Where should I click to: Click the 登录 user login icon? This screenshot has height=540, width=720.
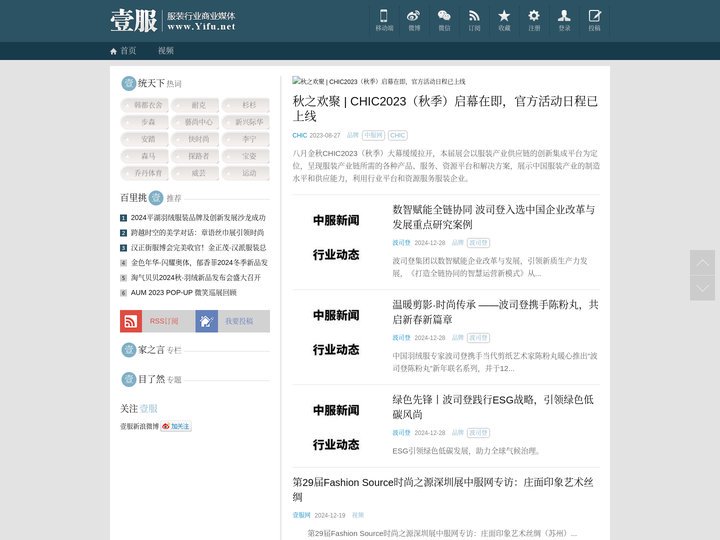click(x=564, y=21)
